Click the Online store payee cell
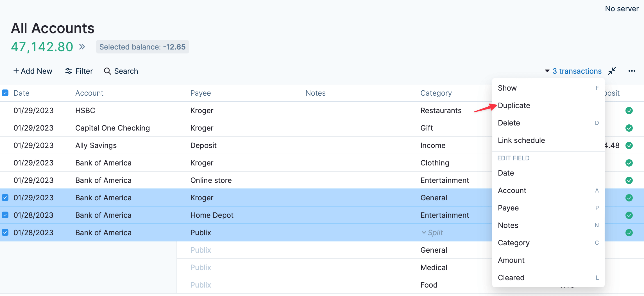 211,180
